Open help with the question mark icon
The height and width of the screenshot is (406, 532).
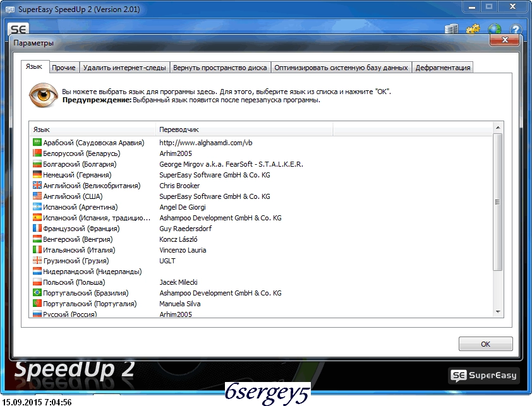tap(516, 30)
